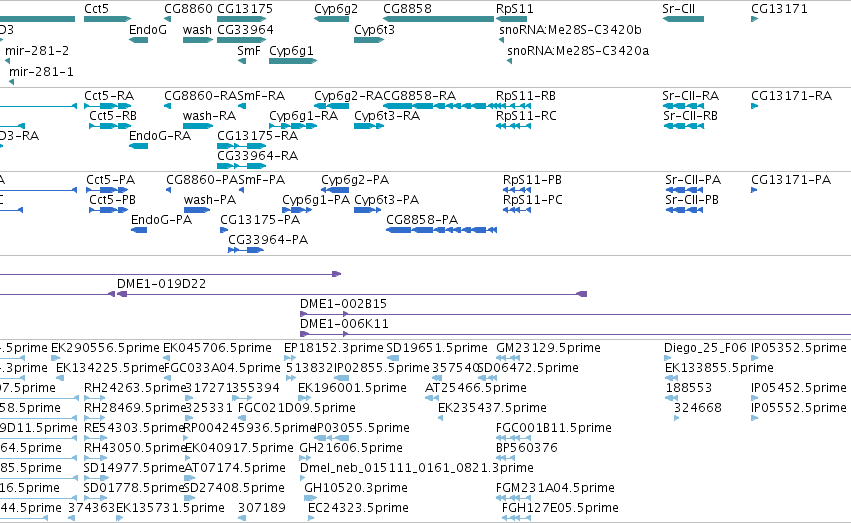This screenshot has height=523, width=851.
Task: Click the EC24323.5prime EST label
Action: coord(358,508)
